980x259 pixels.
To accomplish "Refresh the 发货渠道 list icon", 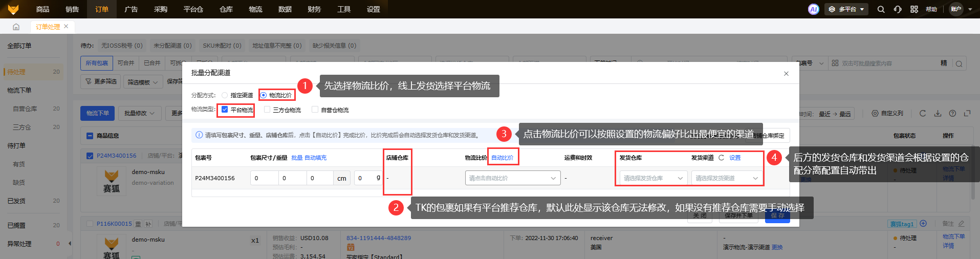I will pos(721,158).
